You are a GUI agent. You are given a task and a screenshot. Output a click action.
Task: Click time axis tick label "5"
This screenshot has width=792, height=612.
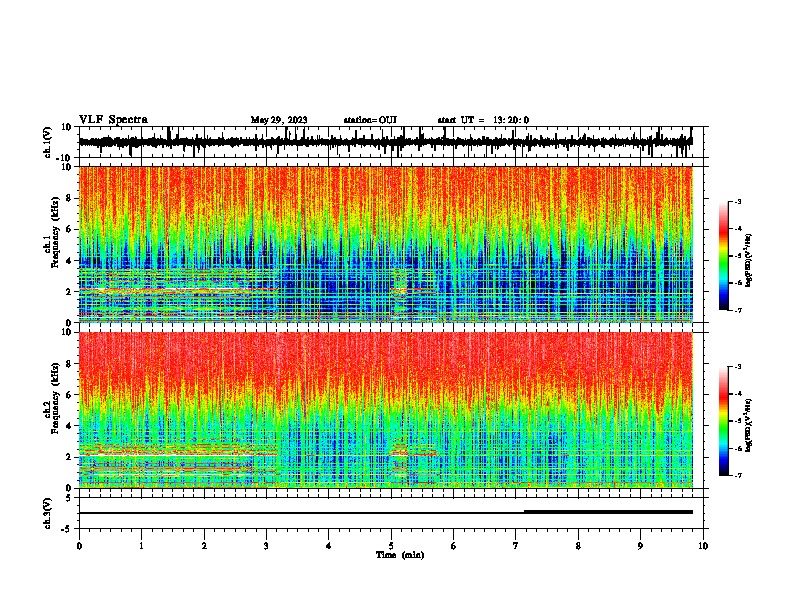(x=391, y=545)
